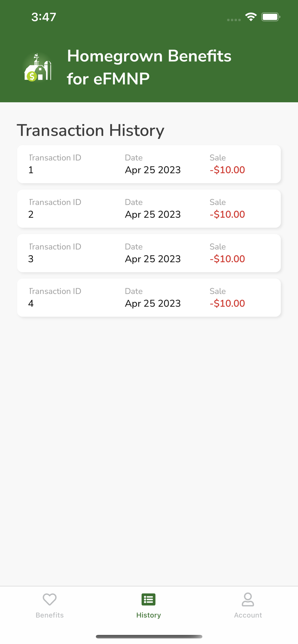Tap the cellular signal dots
298x644 pixels.
click(234, 20)
